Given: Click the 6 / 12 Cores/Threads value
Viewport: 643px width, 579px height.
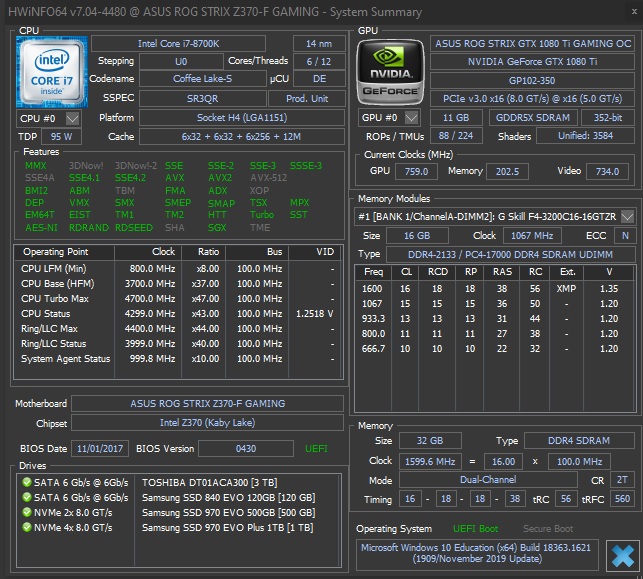Looking at the screenshot, I should 319,62.
